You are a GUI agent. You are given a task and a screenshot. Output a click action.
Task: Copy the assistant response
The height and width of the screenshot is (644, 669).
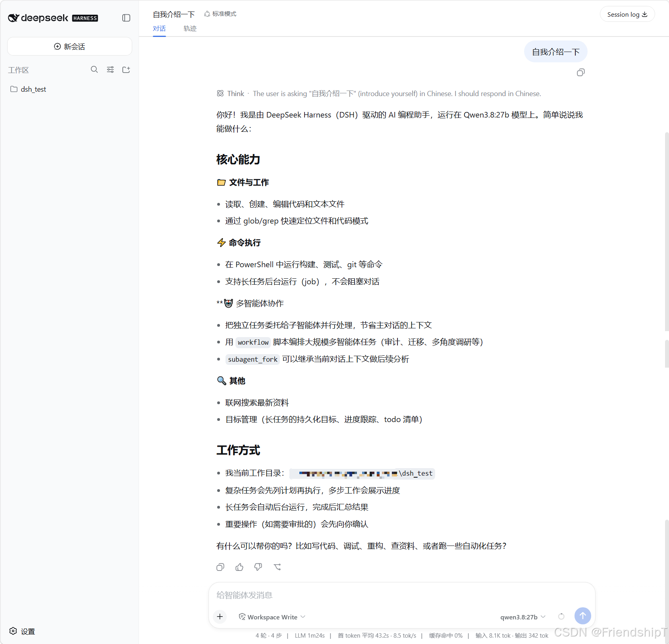tap(220, 567)
